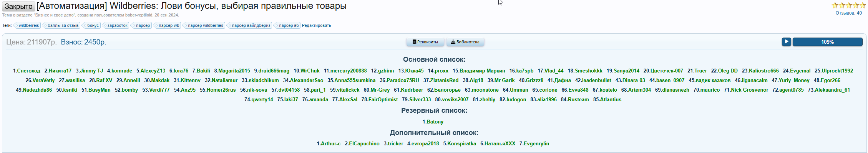Select the парсер вб tag

(x=287, y=25)
